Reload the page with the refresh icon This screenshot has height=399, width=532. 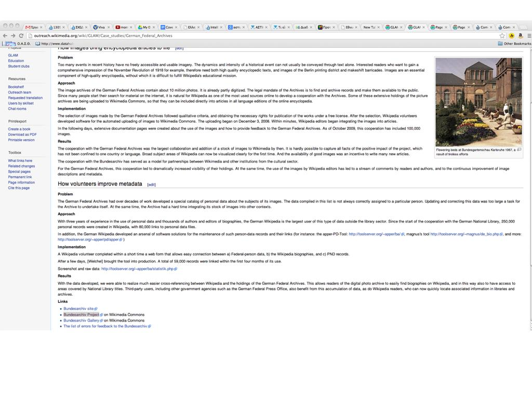coord(21,36)
